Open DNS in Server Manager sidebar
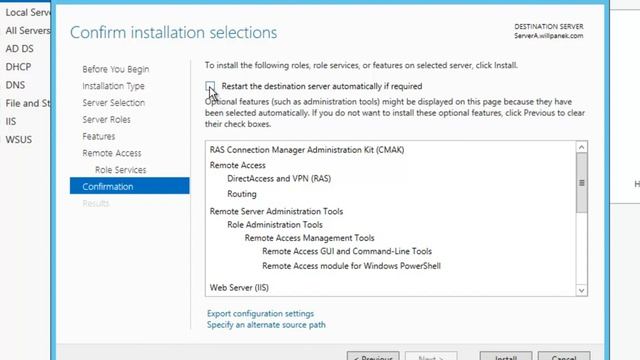This screenshot has height=360, width=640. [16, 85]
